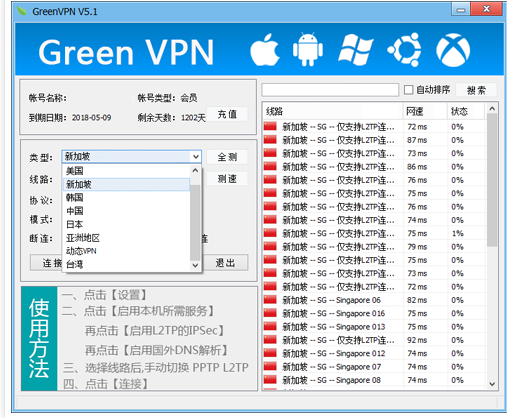Click the GreenVPN leaf icon in title bar
This screenshot has width=507, height=418.
point(22,11)
